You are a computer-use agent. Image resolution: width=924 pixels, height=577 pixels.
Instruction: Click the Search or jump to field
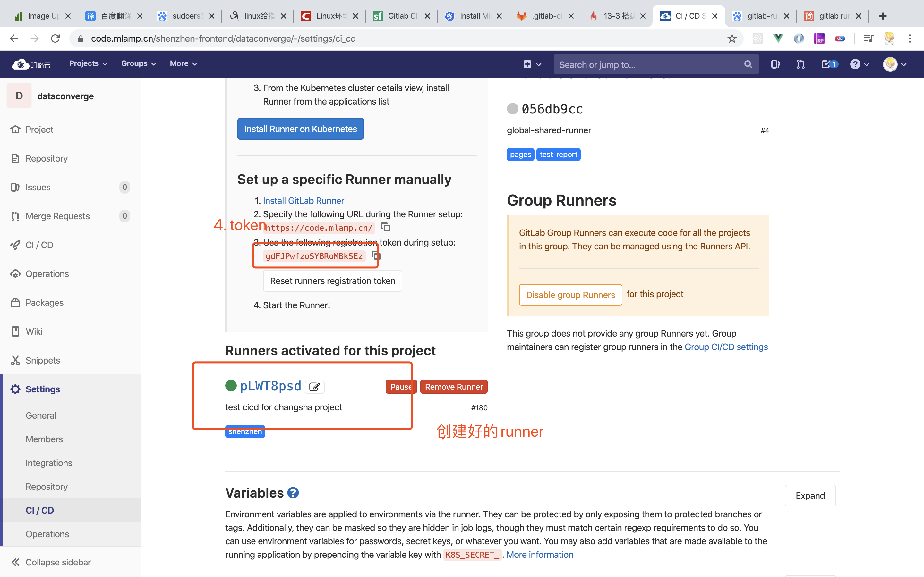[x=649, y=64]
